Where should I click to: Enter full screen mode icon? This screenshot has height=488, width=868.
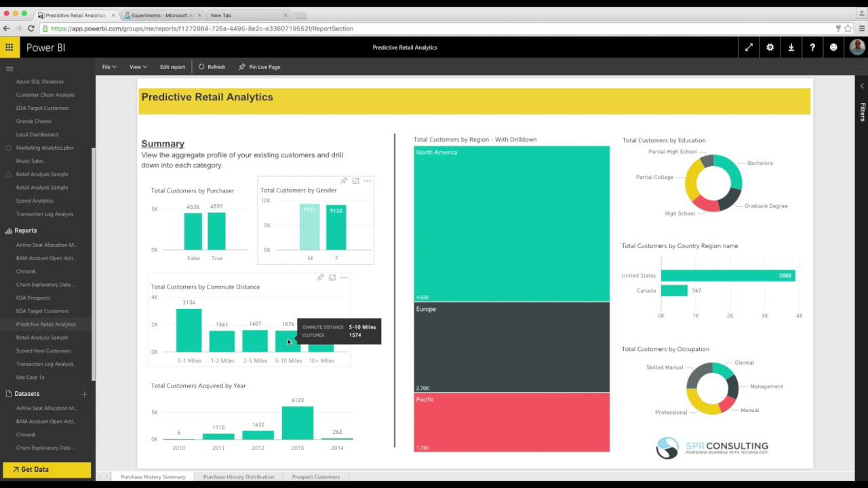(x=749, y=47)
